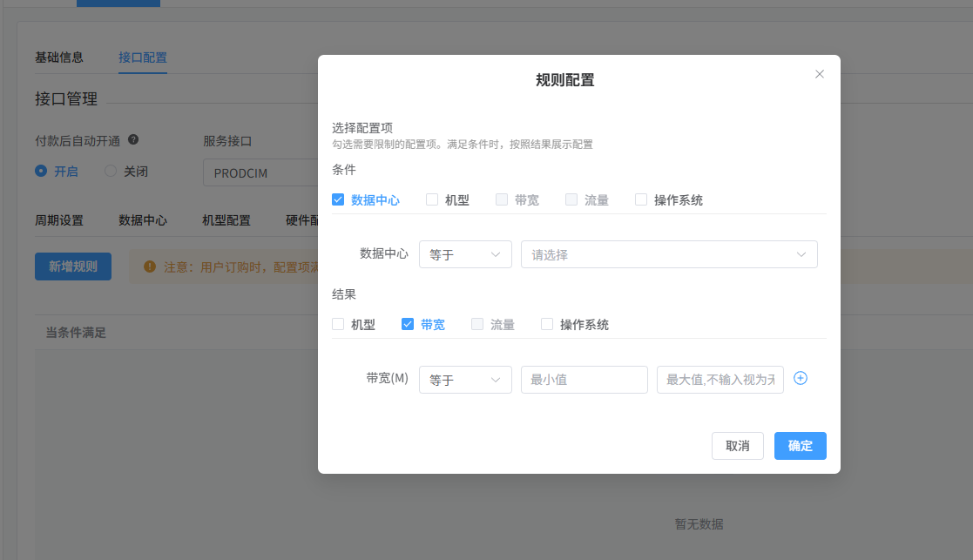Viewport: 973px width, 560px height.
Task: Focus the 最大值 input field
Action: [720, 380]
